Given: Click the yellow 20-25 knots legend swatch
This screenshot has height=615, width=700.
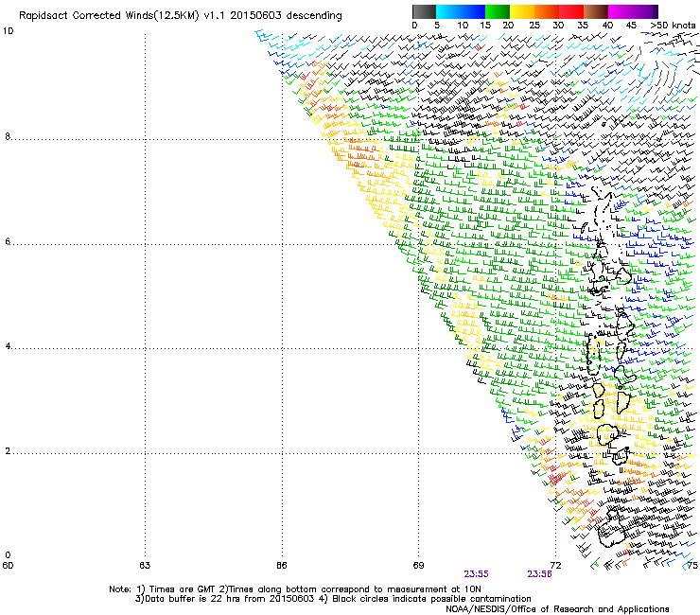Looking at the screenshot, I should coord(522,11).
